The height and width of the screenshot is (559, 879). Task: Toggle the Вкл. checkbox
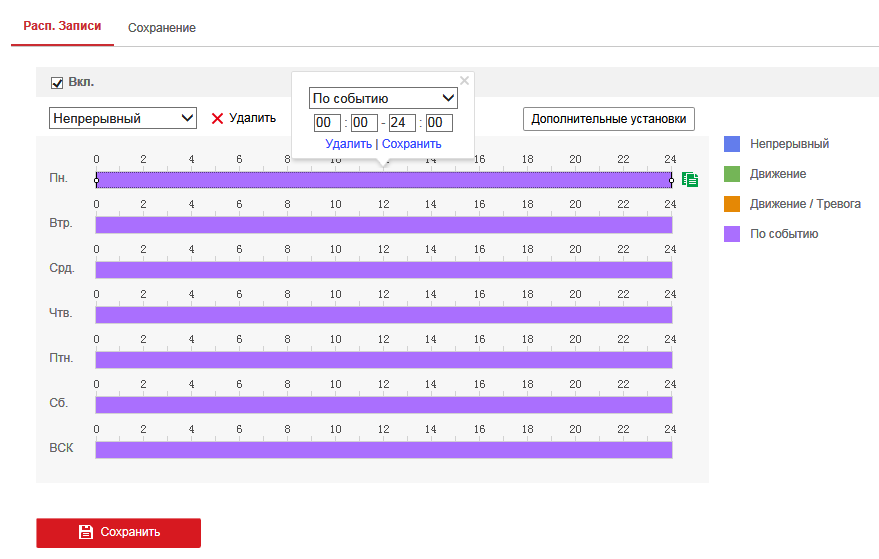(x=57, y=83)
